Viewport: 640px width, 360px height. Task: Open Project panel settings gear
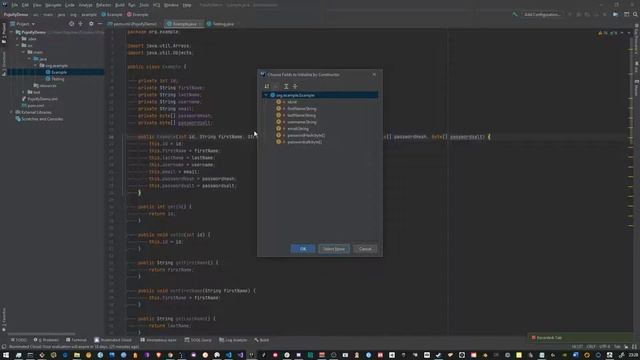[x=91, y=24]
